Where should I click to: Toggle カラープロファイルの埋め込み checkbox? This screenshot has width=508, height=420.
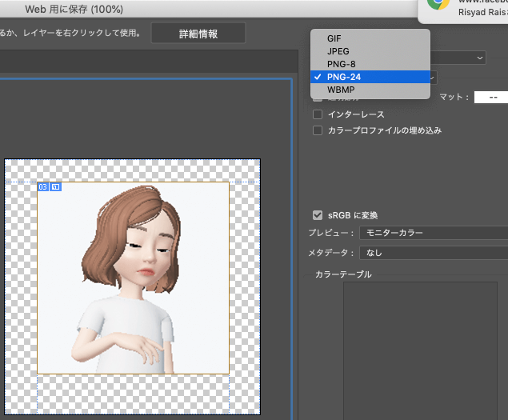(x=318, y=130)
